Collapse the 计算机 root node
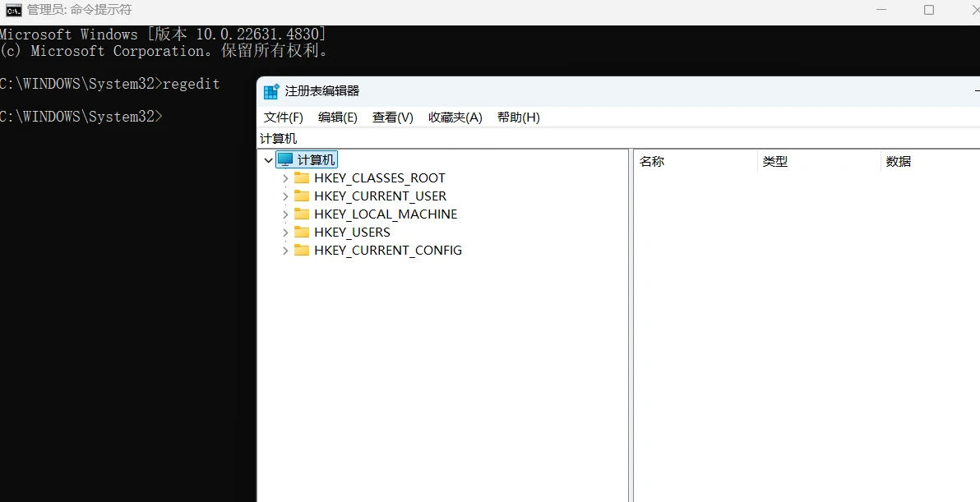The image size is (980, 502). (x=268, y=159)
